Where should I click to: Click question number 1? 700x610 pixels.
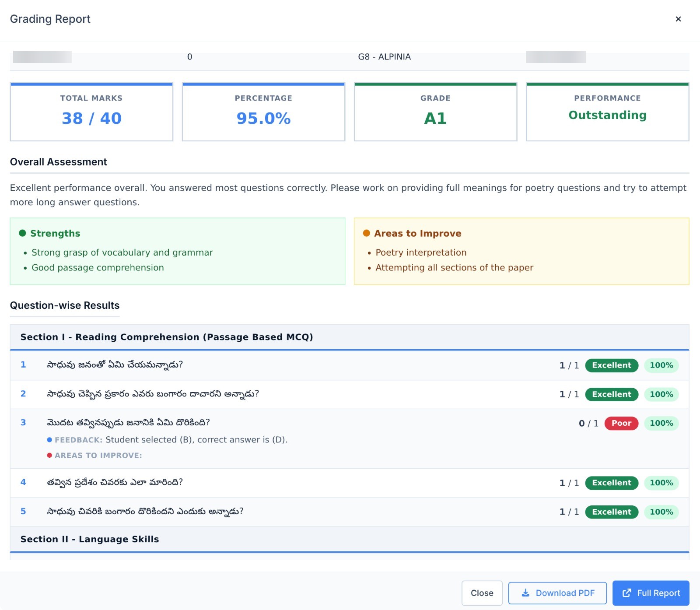point(23,365)
